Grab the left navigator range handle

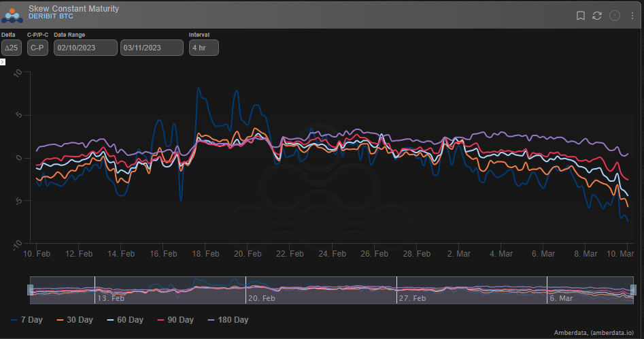[31, 290]
